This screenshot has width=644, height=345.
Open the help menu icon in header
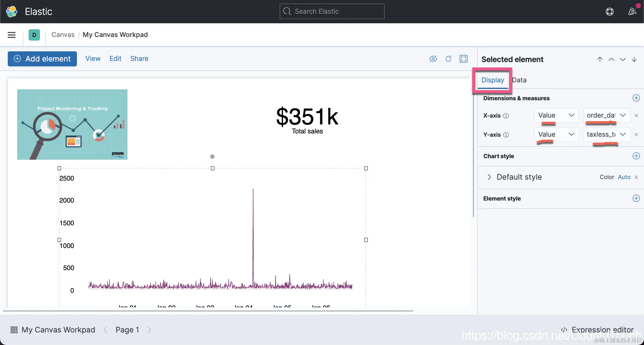click(610, 12)
